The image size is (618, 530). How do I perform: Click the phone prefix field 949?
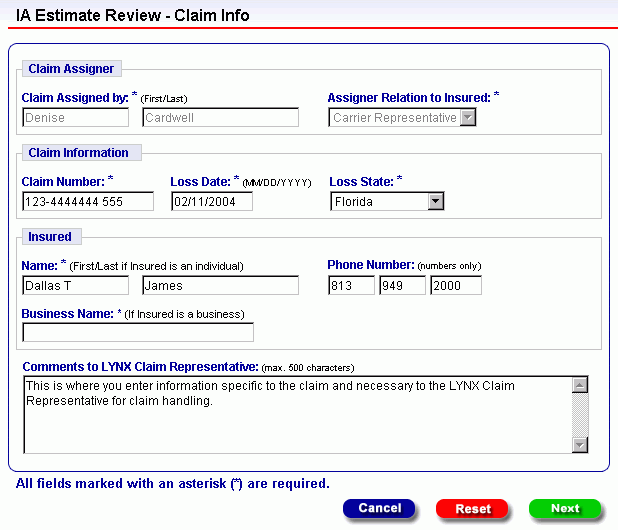[x=402, y=285]
